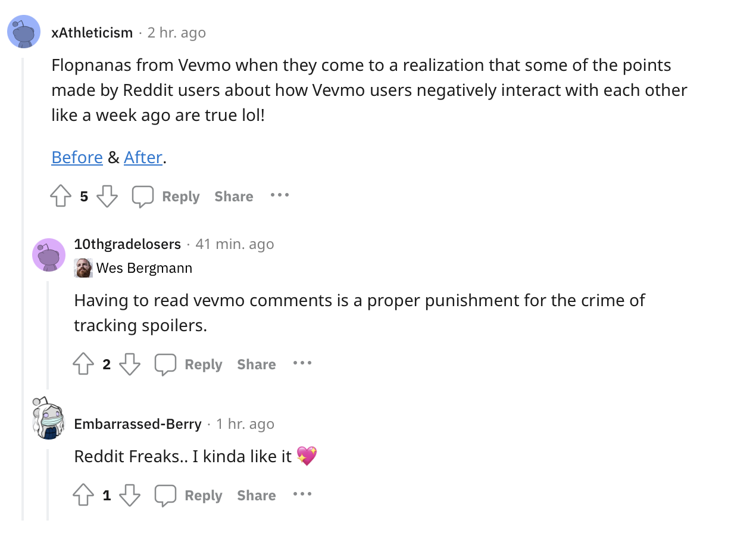756x542 pixels.
Task: Share Embarrassed-Berry's comment
Action: click(x=257, y=496)
